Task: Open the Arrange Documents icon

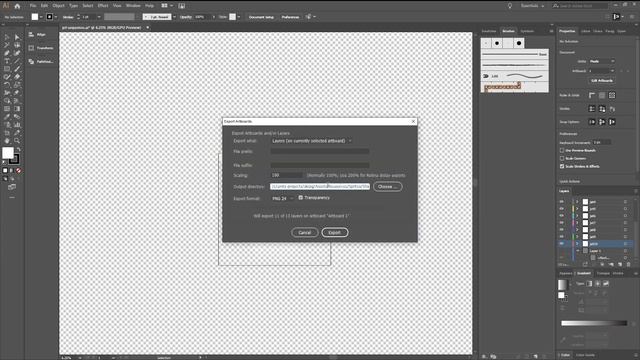Action: 164,6
